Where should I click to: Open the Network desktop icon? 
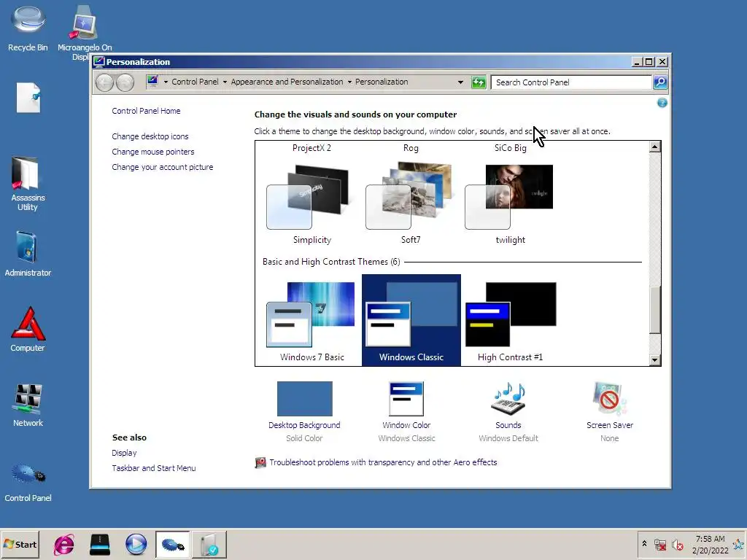(28, 405)
